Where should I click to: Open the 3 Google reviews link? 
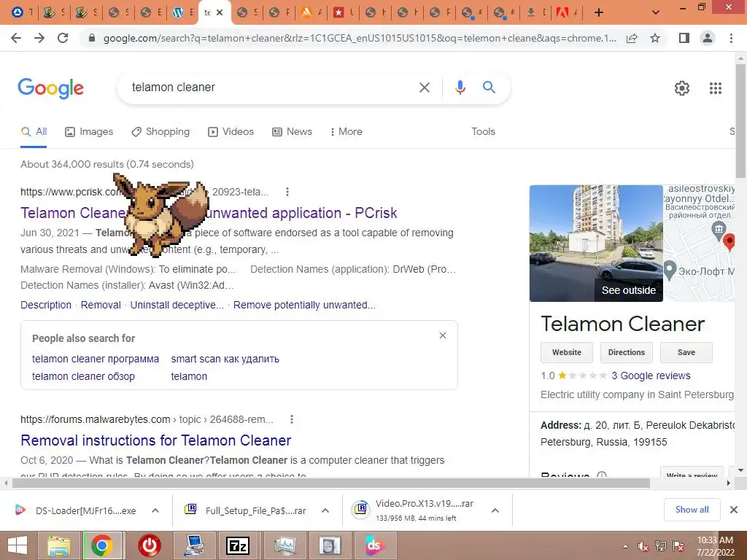(651, 376)
